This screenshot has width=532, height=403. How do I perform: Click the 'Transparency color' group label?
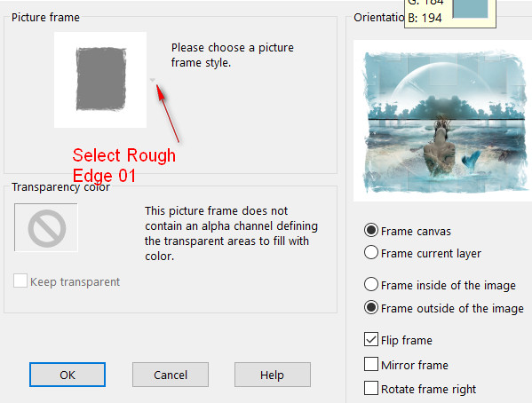[60, 187]
